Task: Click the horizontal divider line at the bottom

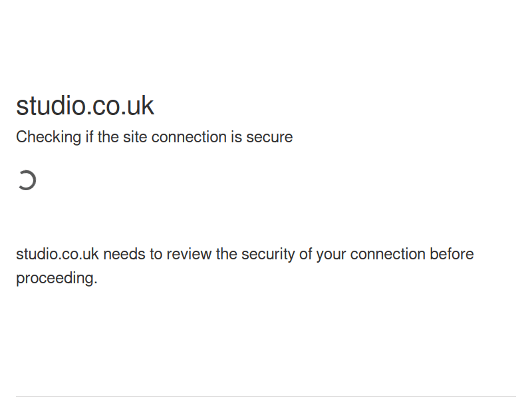Action: point(266,397)
